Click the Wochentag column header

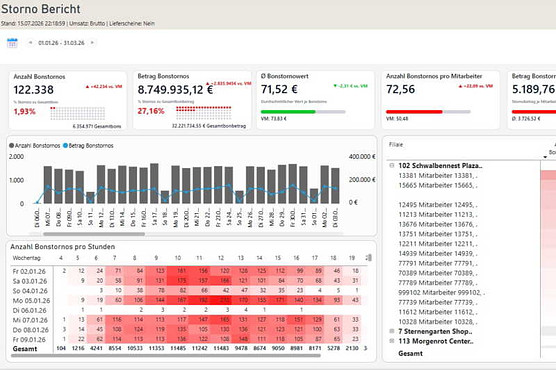(27, 258)
